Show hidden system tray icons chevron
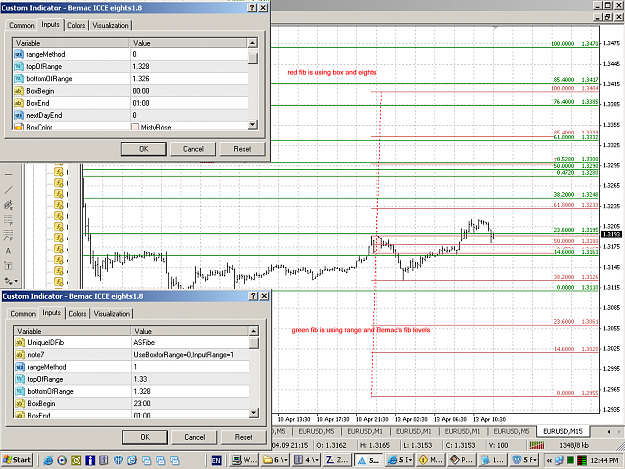This screenshot has width=625, height=469. [549, 461]
